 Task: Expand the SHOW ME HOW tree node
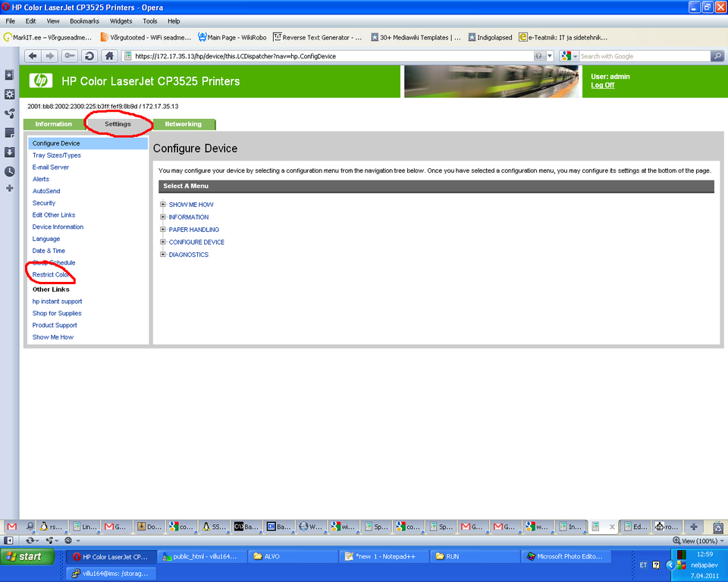tap(163, 204)
